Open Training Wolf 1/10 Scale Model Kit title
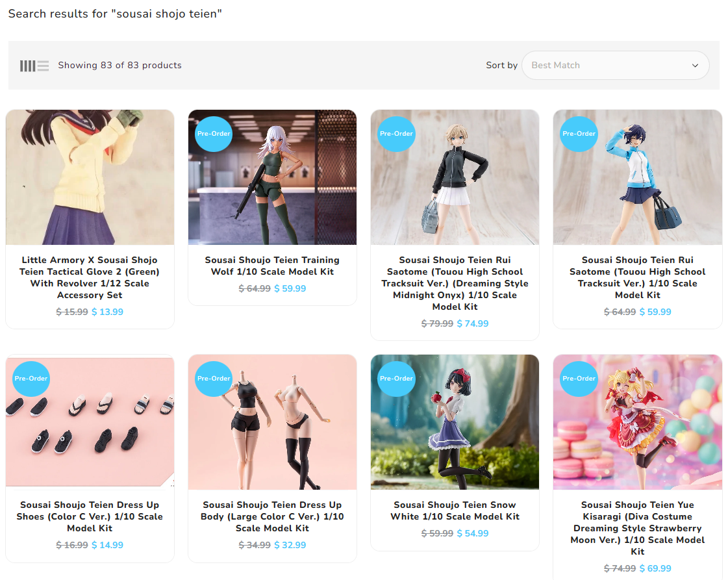 point(273,266)
